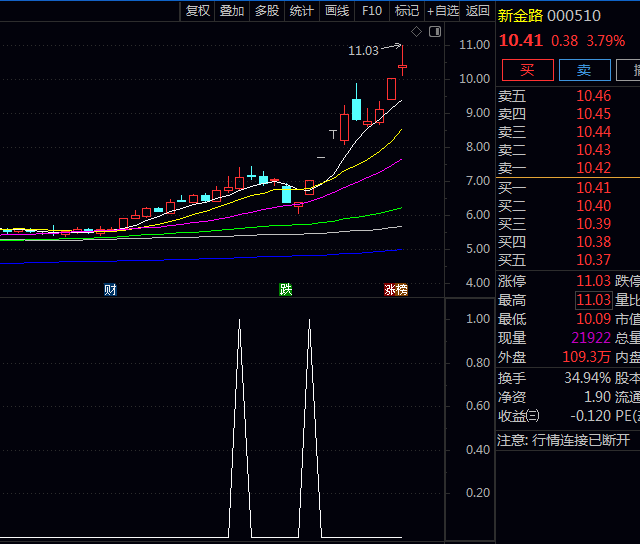Open the 统计 statistics menu

301,11
